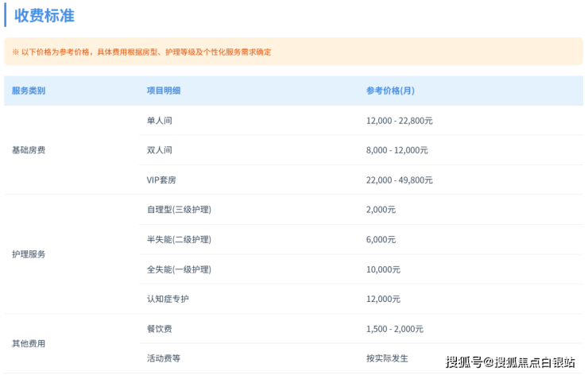Click the 搜狐号@搜狐焦点白银站 watermark
This screenshot has width=588, height=375.
coord(510,362)
